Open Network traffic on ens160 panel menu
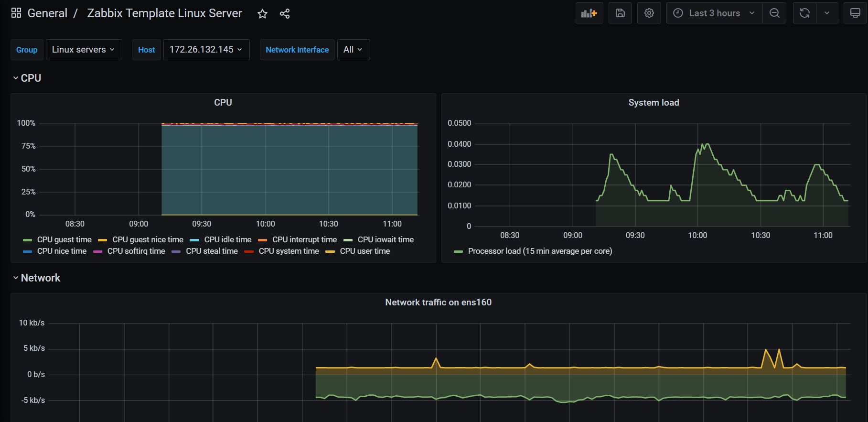The image size is (868, 422). pyautogui.click(x=438, y=302)
